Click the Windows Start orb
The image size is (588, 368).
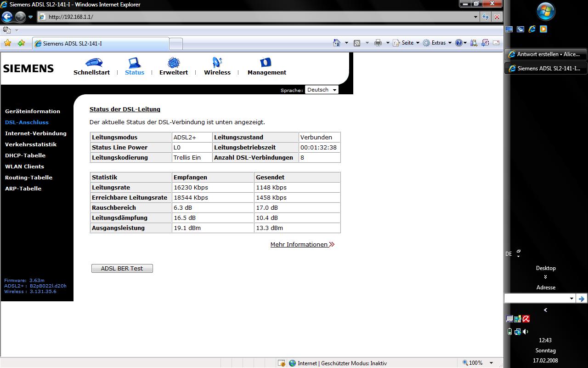546,12
